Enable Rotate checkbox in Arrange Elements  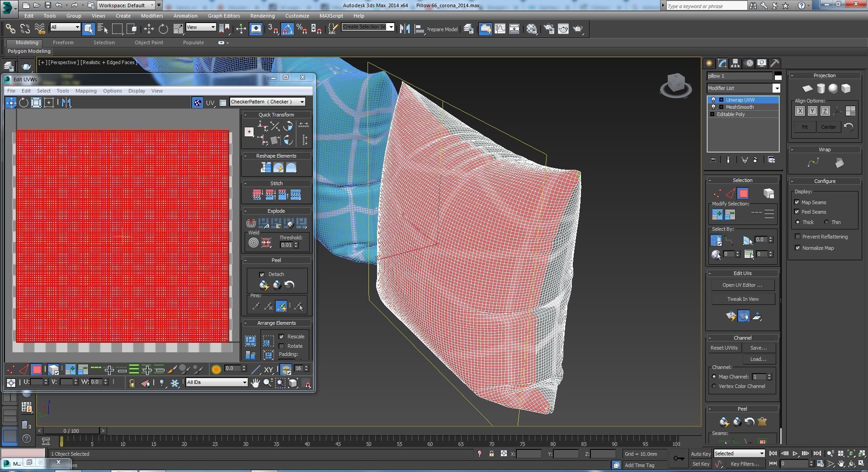[282, 346]
